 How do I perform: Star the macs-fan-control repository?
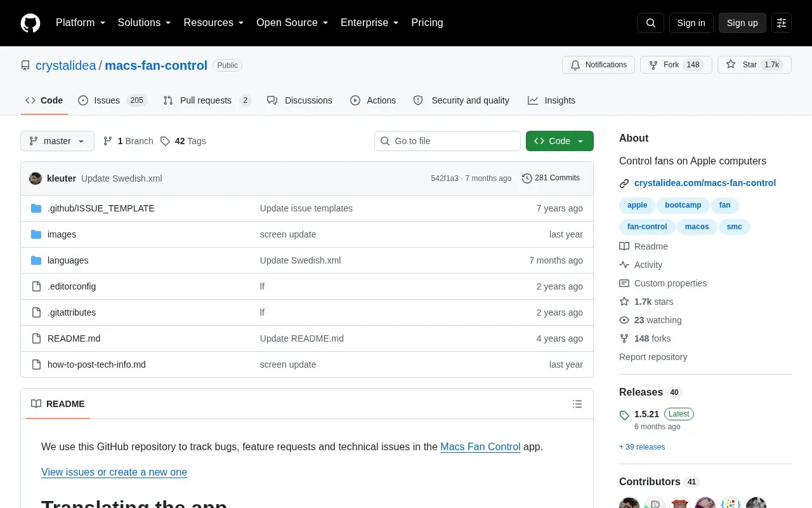[754, 65]
